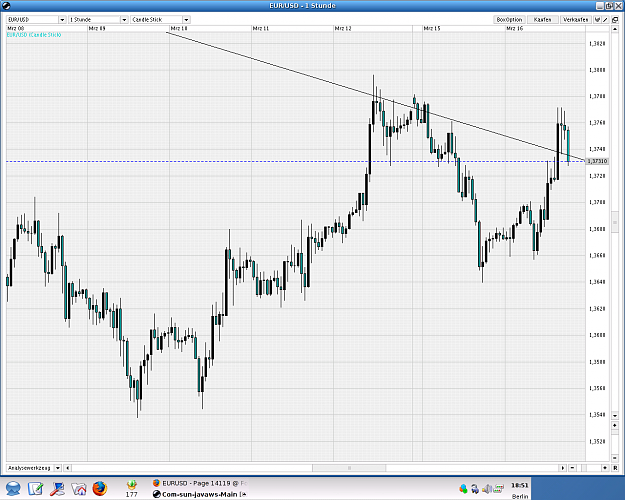The image size is (625, 500).
Task: Click the Verkaufen sell button
Action: tap(575, 20)
